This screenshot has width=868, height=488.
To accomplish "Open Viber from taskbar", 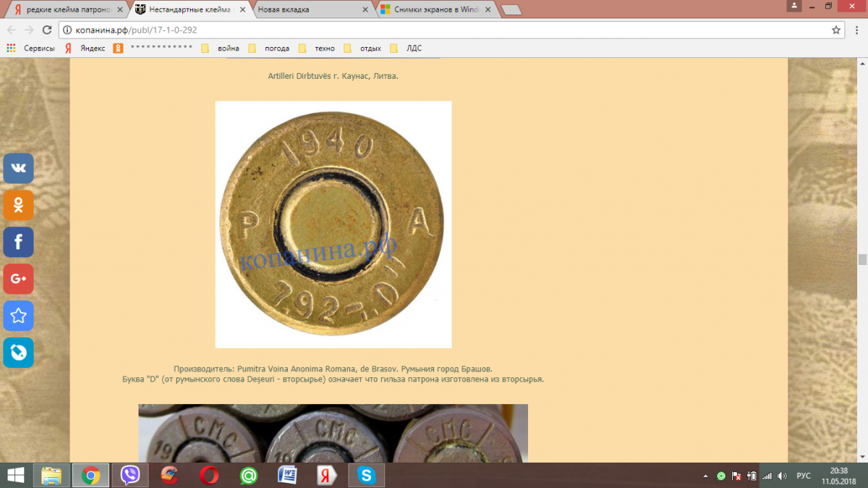I will [130, 475].
